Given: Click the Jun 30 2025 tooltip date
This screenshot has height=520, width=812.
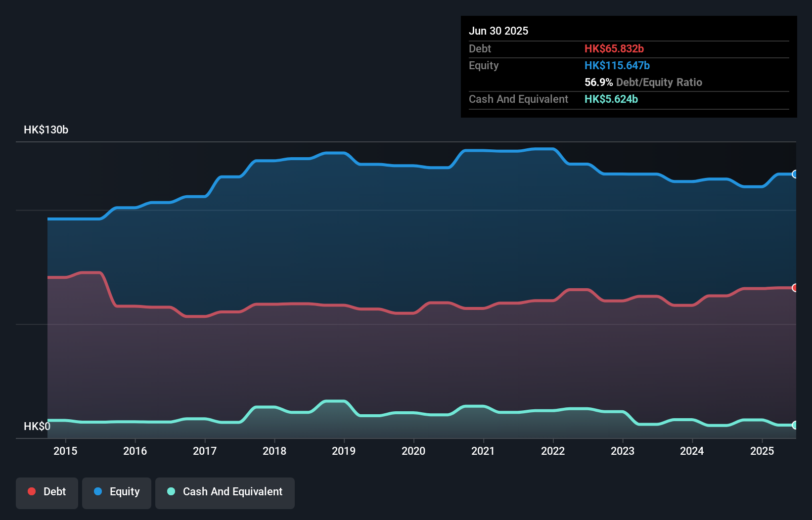Looking at the screenshot, I should pyautogui.click(x=498, y=31).
